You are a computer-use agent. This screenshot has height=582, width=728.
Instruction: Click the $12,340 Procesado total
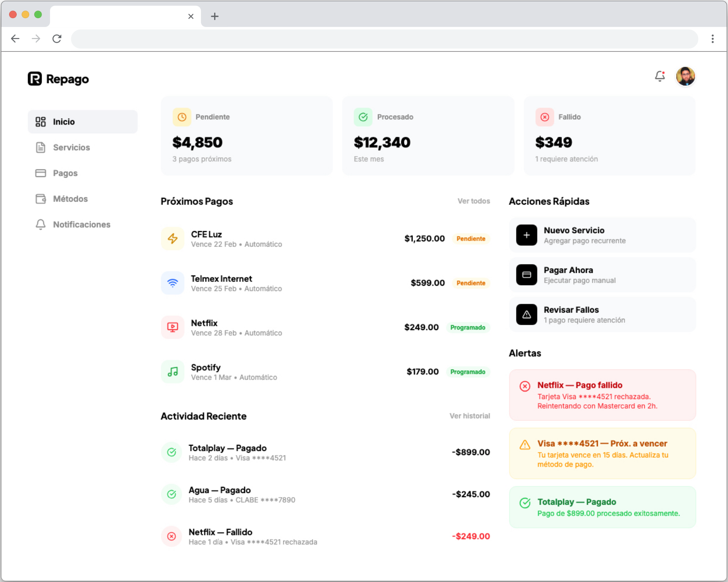382,142
